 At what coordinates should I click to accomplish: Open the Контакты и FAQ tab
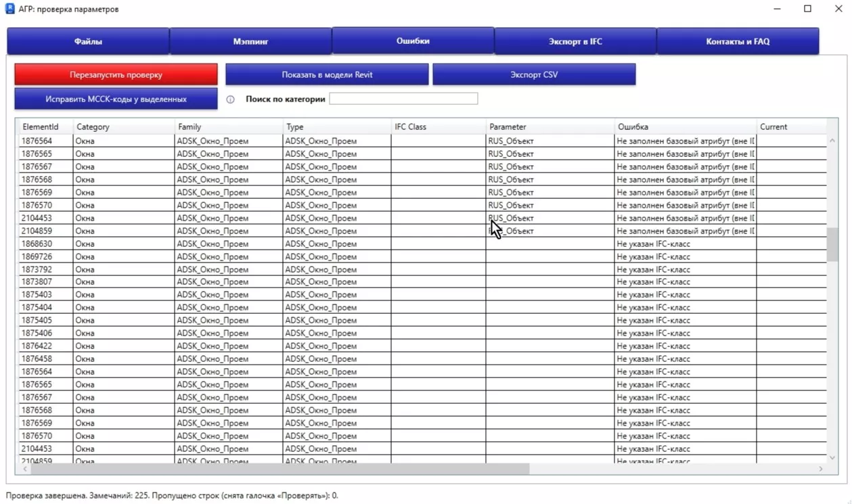(x=738, y=41)
